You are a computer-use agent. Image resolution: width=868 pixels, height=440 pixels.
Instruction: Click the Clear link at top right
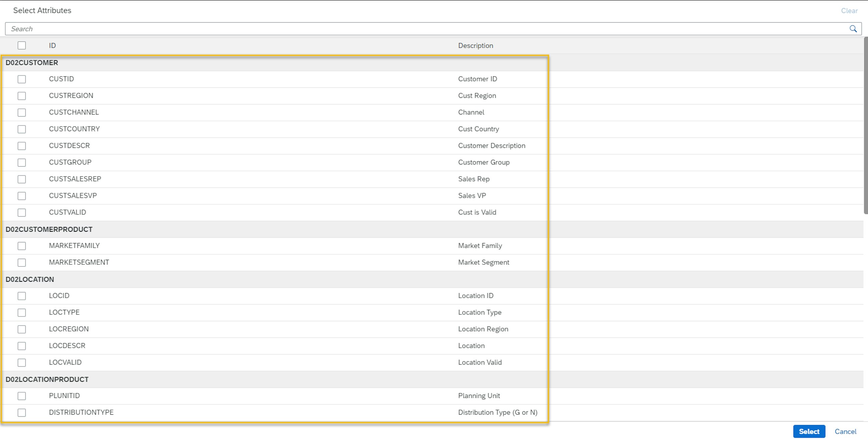click(849, 11)
